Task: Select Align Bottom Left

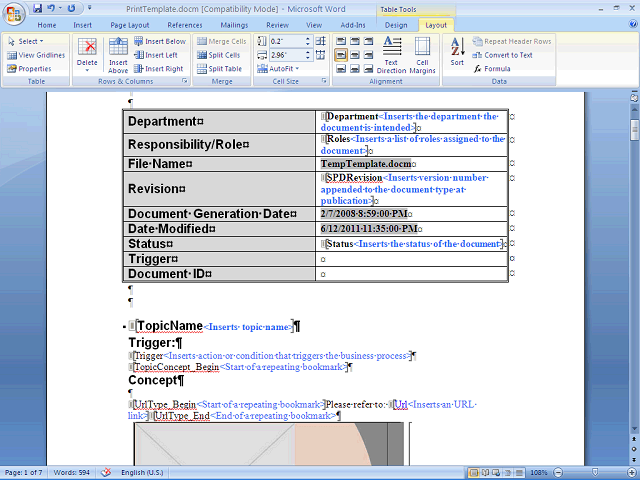Action: tap(341, 69)
